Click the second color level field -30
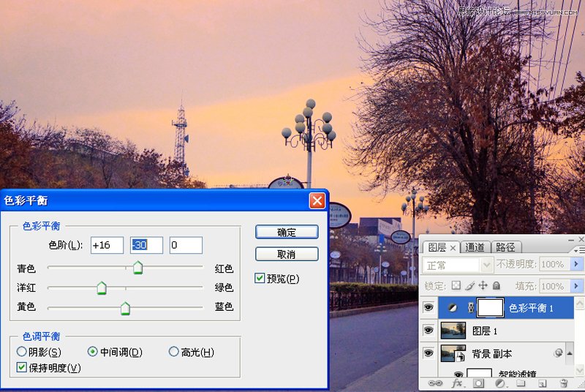The image size is (585, 392). pos(147,245)
